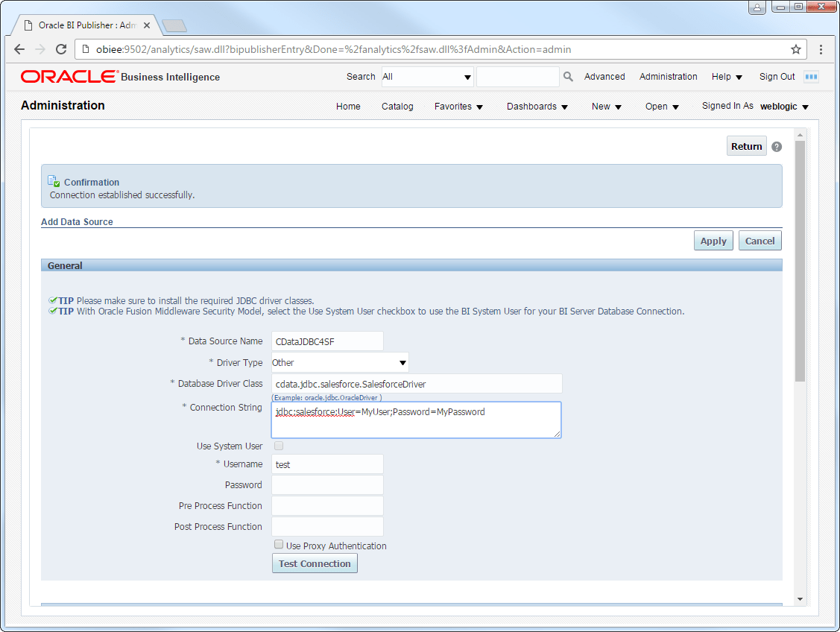
Task: Click the Sign Out link
Action: (x=777, y=76)
